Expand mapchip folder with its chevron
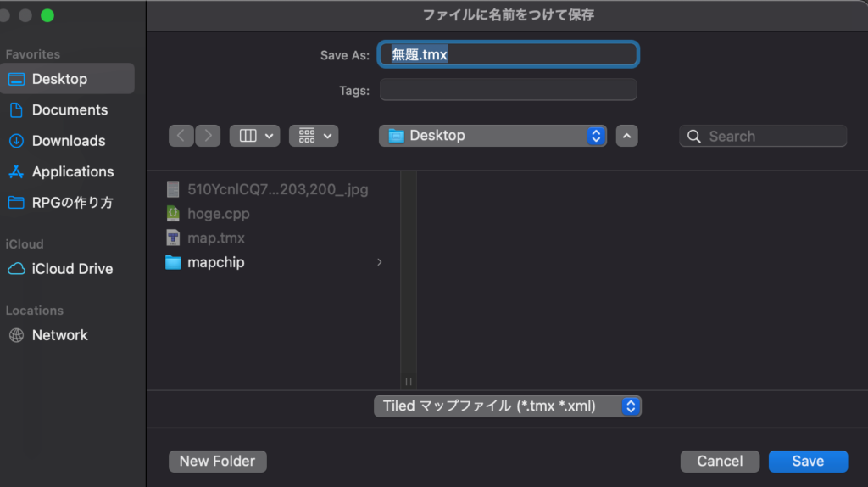 click(380, 263)
